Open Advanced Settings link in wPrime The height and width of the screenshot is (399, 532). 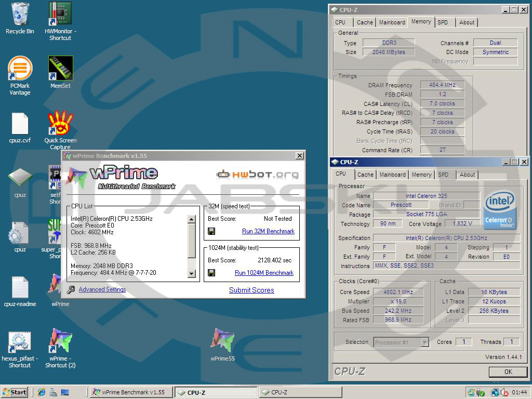coord(102,289)
